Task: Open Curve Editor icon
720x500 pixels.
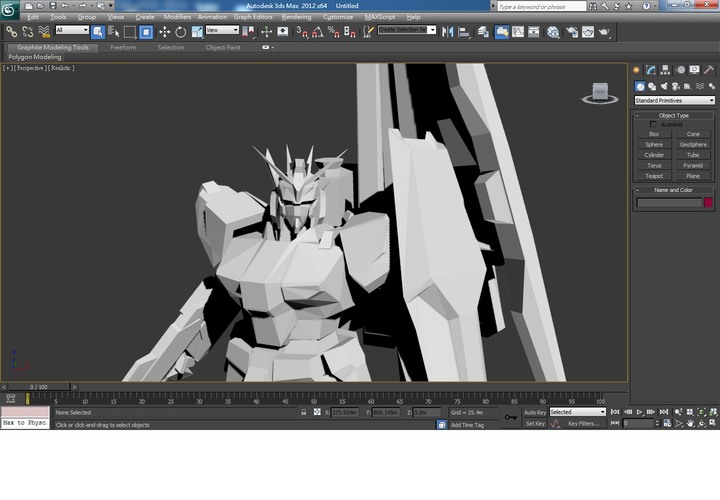Action: pyautogui.click(x=518, y=32)
